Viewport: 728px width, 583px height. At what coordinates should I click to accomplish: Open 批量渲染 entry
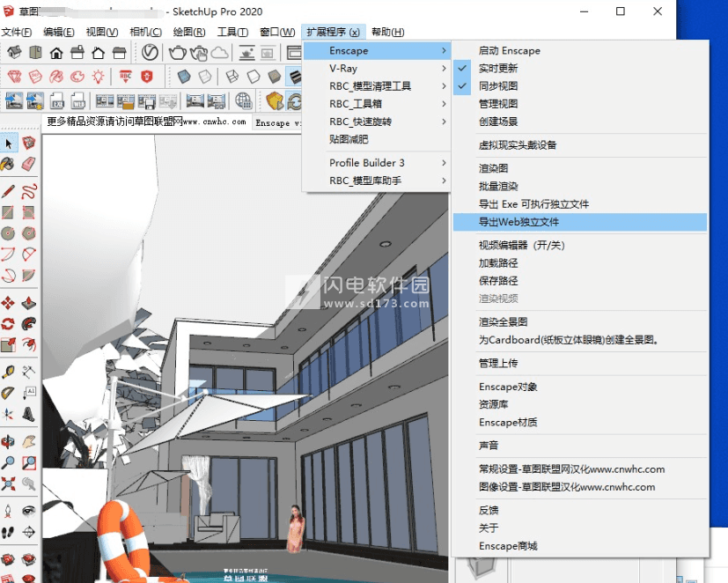(580, 187)
